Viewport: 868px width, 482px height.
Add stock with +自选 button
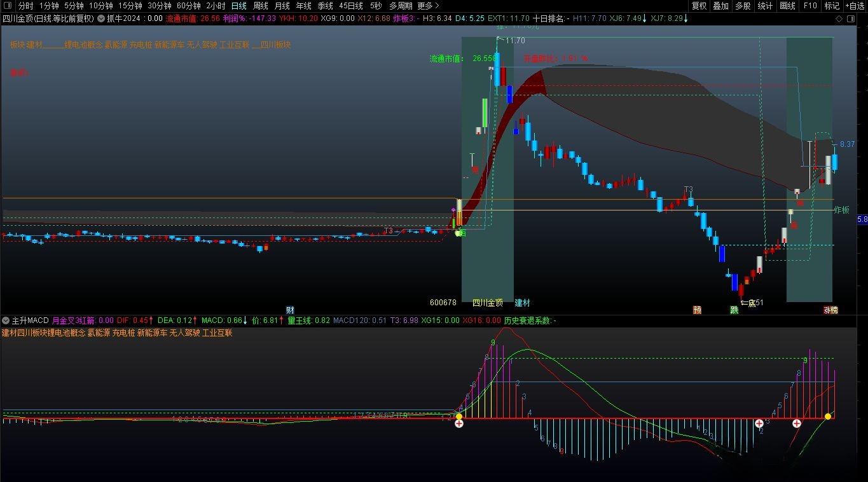click(x=854, y=6)
